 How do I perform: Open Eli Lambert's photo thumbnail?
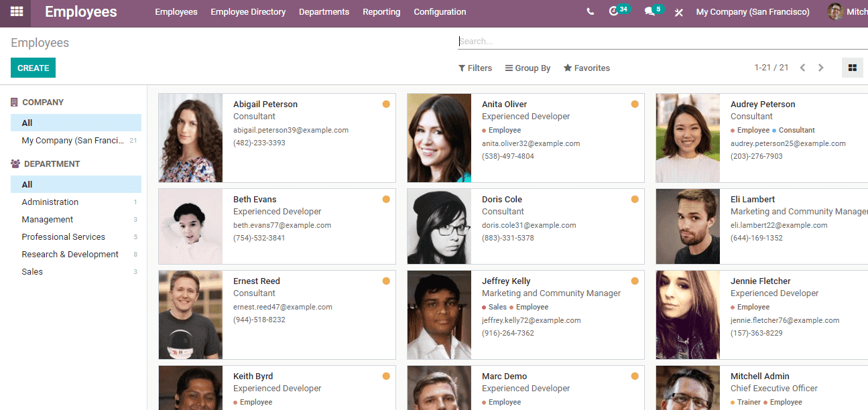pyautogui.click(x=688, y=226)
